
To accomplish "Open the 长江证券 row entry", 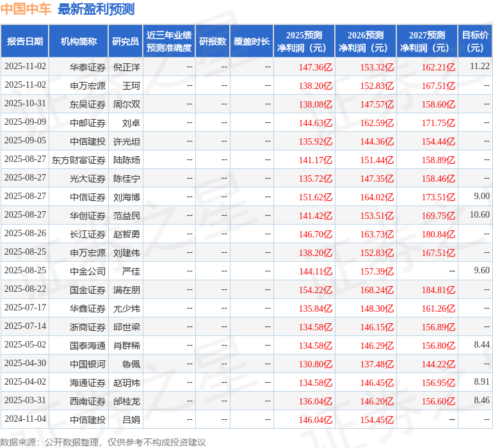I will (x=88, y=234).
